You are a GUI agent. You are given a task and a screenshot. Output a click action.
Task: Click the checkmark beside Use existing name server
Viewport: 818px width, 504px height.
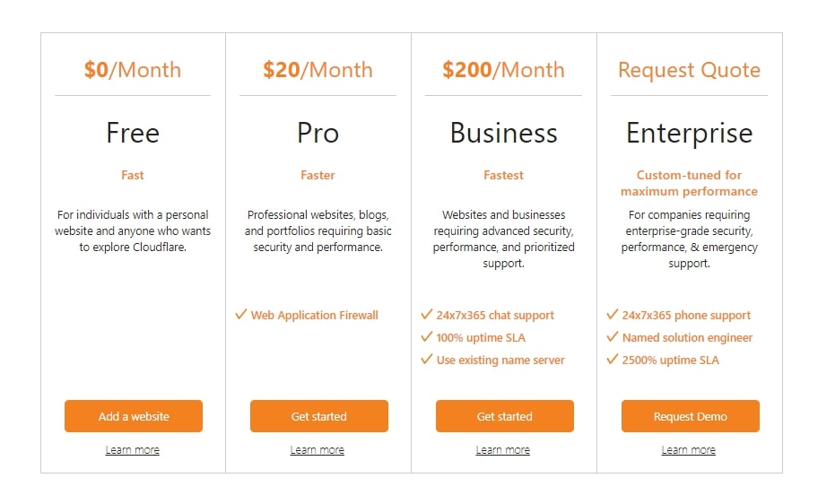pyautogui.click(x=426, y=360)
